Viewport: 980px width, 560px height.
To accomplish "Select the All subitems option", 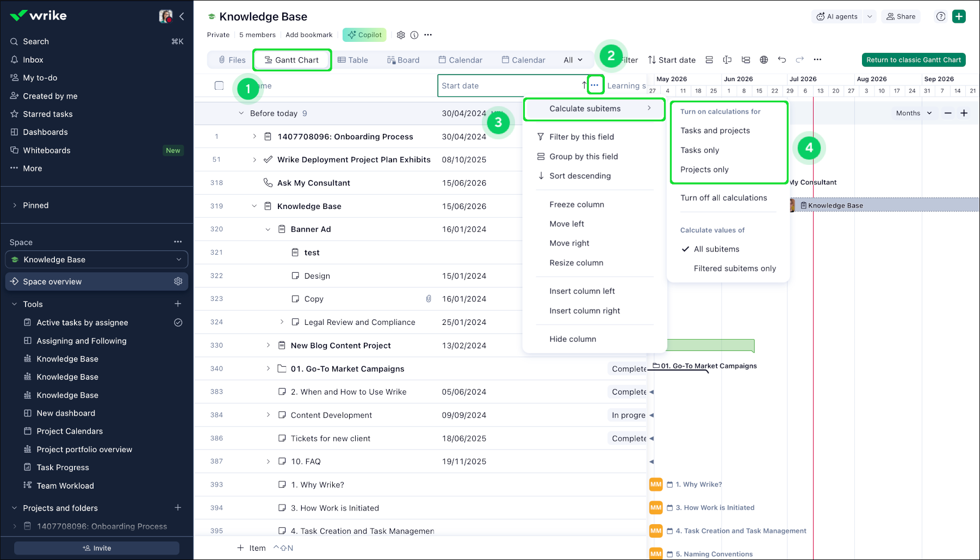I will (716, 249).
